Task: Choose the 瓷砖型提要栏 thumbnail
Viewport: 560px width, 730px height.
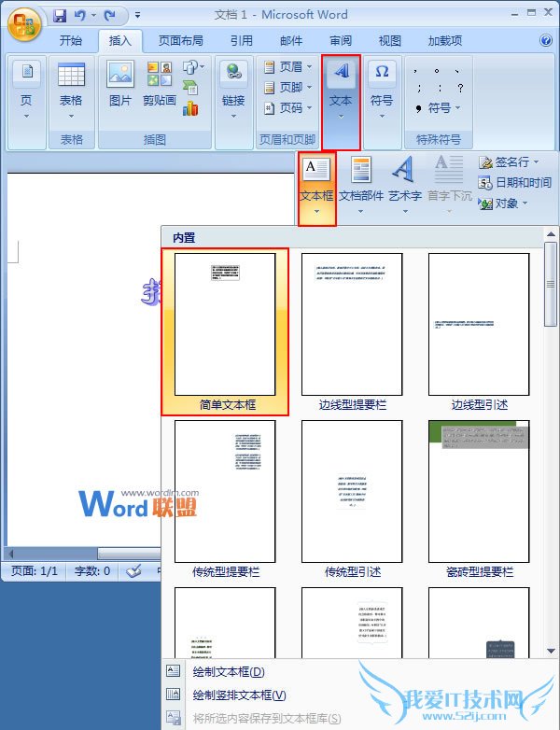Action: pyautogui.click(x=479, y=498)
